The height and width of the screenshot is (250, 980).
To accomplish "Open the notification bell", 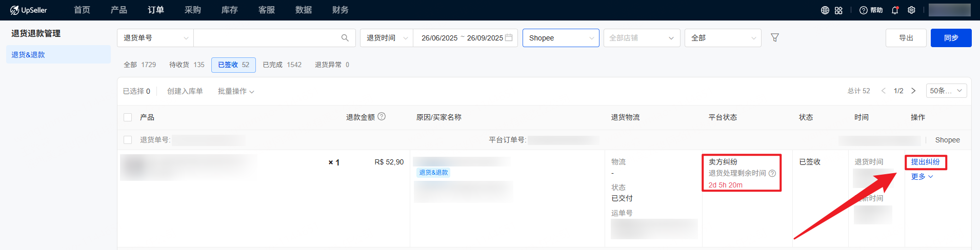I will pos(895,10).
